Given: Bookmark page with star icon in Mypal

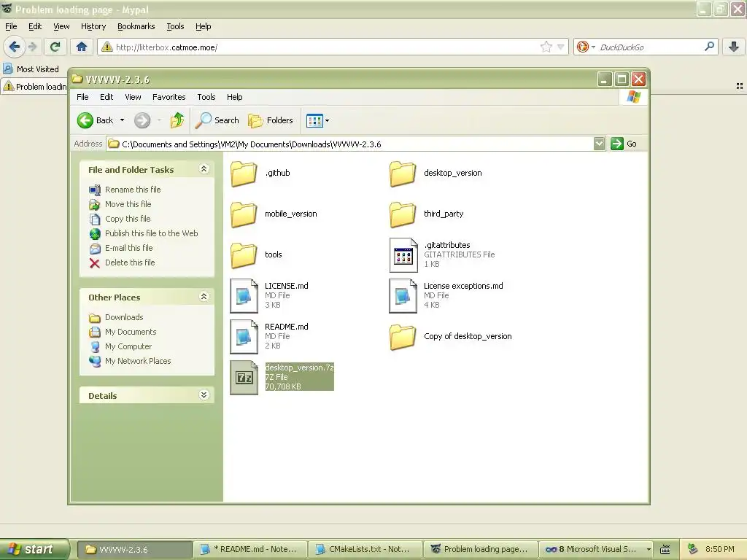Looking at the screenshot, I should point(546,47).
